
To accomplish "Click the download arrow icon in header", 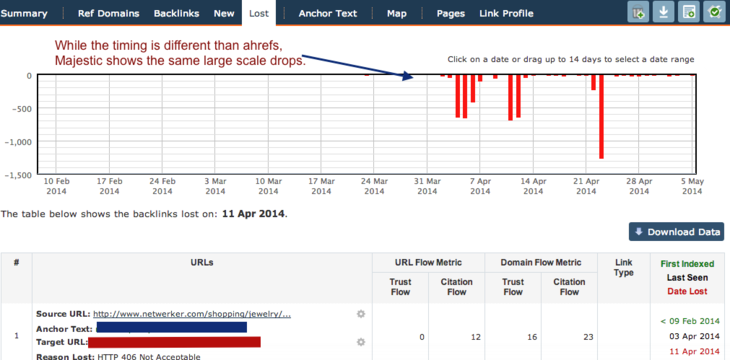I will click(663, 12).
